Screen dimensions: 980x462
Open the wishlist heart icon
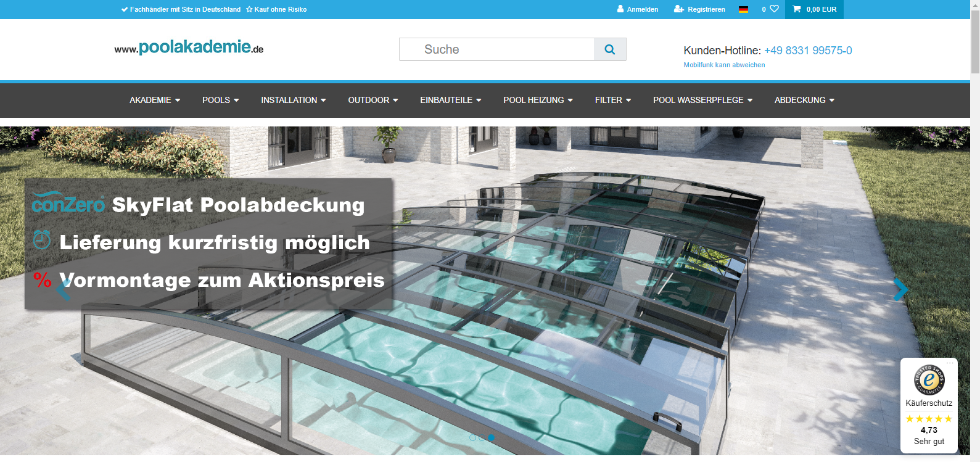point(774,9)
